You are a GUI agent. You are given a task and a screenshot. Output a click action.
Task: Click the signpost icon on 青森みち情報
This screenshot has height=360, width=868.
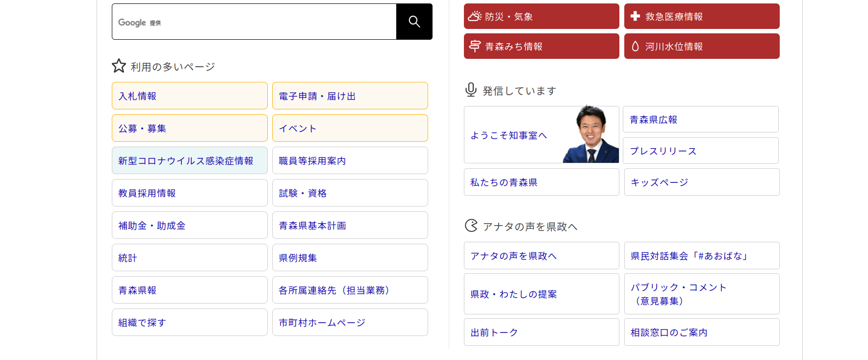coord(474,46)
